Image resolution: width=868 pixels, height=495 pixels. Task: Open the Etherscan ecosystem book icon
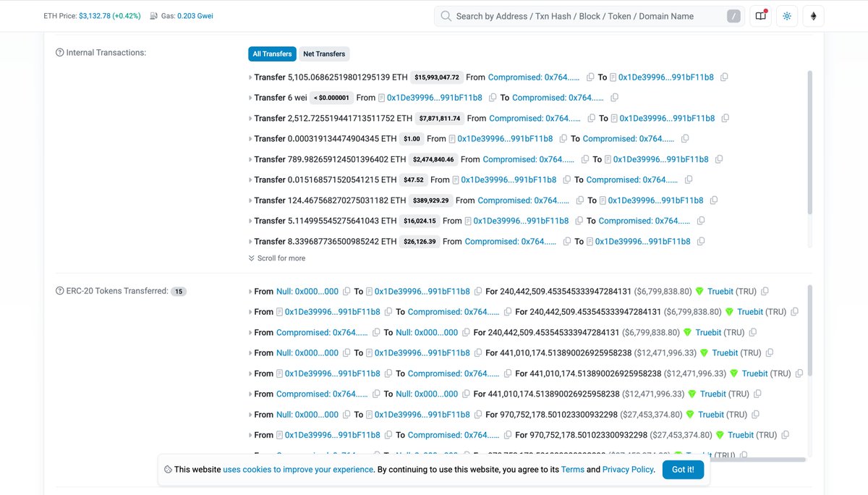(759, 15)
